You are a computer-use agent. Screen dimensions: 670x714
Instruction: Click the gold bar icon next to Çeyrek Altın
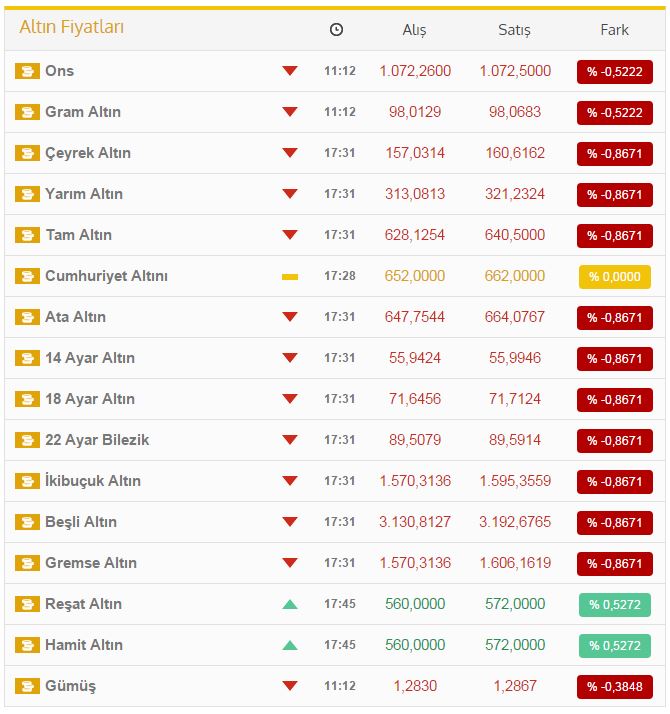(27, 153)
